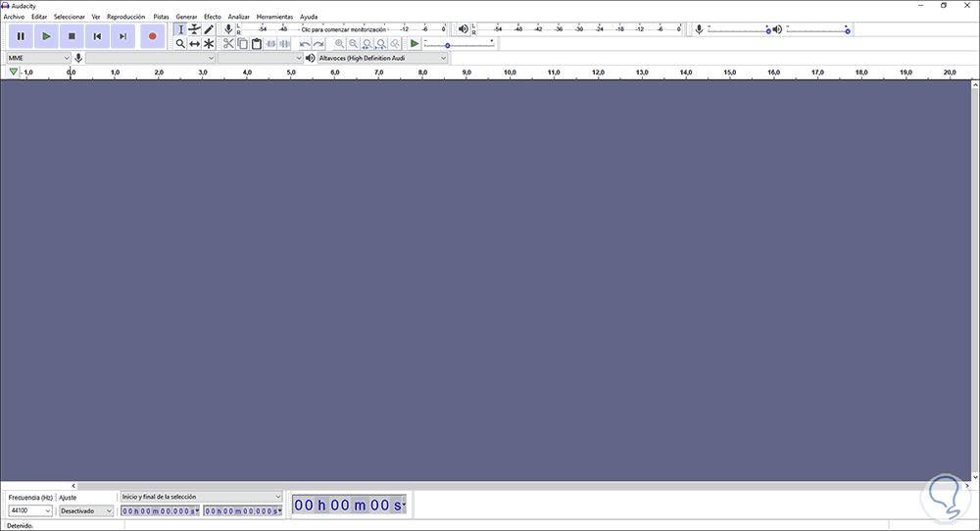This screenshot has width=980, height=531.
Task: Open the Generar menu
Action: click(x=186, y=17)
